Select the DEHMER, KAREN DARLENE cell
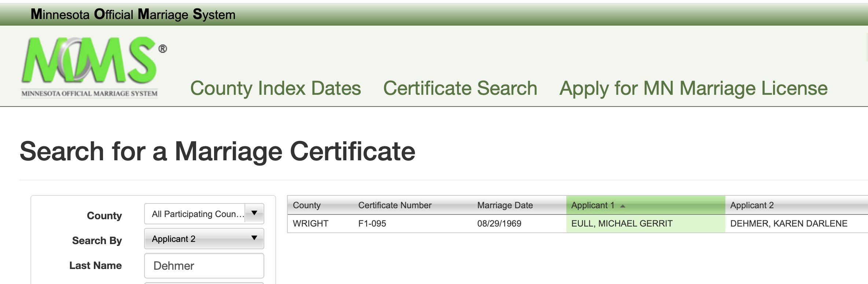This screenshot has width=868, height=284. (x=788, y=224)
